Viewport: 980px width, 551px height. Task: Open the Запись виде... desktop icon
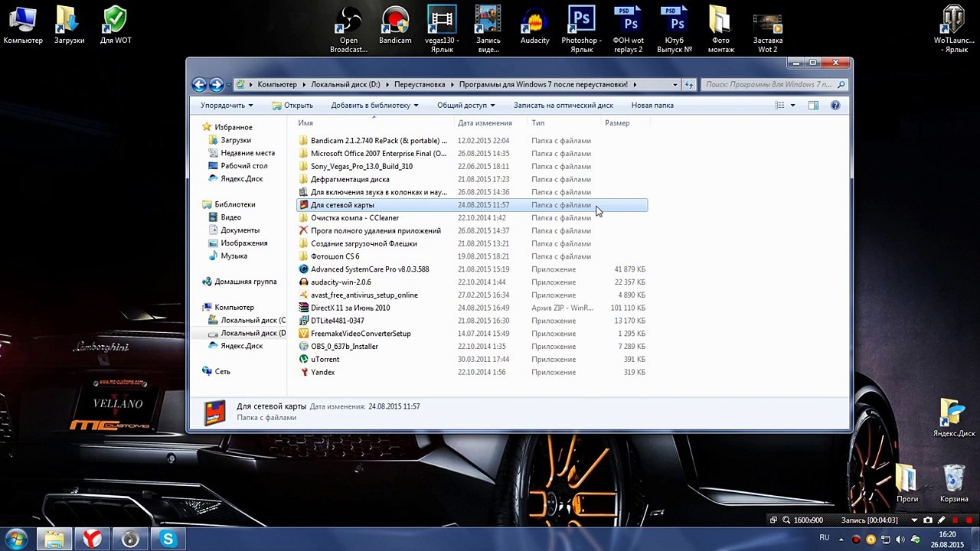point(488,30)
